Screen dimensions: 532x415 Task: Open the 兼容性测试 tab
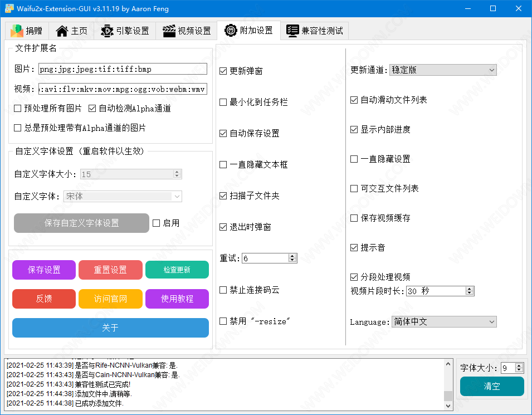pyautogui.click(x=315, y=31)
